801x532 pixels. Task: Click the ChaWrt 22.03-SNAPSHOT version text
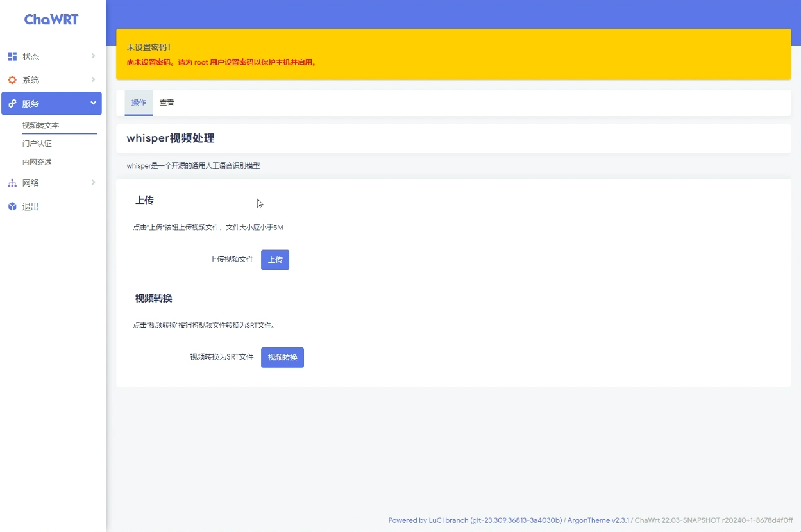coord(714,520)
